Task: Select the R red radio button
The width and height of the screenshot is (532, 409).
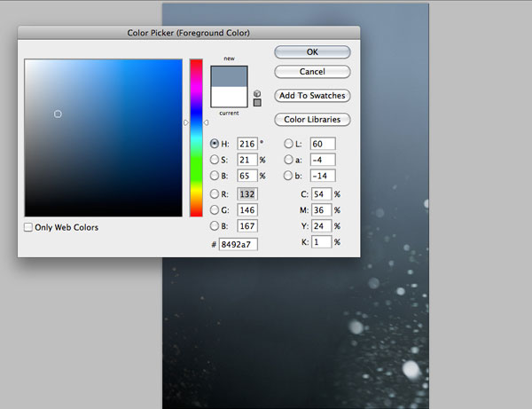Action: (x=215, y=193)
